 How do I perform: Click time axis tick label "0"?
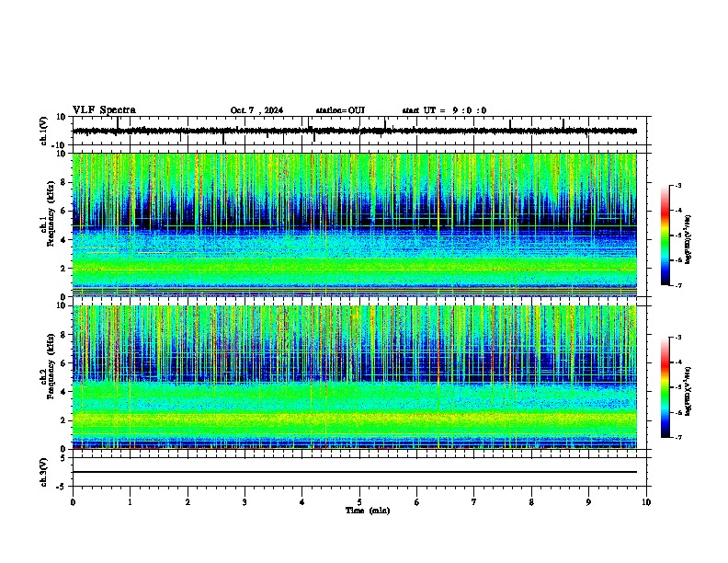73,502
